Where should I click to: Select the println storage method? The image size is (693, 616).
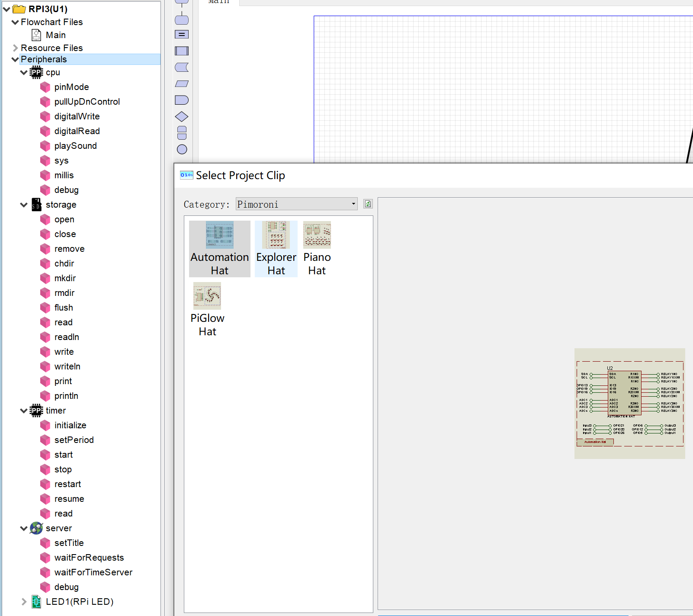click(67, 396)
